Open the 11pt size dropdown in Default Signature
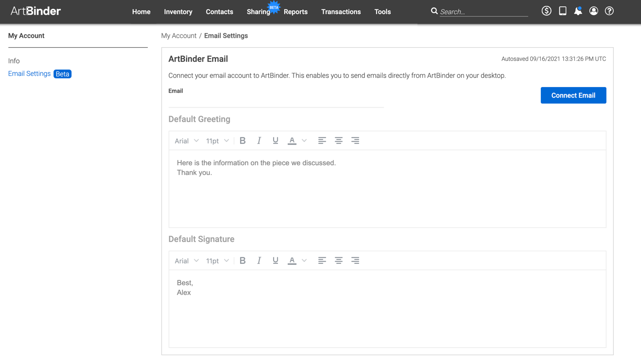Image resolution: width=641 pixels, height=364 pixels. click(217, 260)
